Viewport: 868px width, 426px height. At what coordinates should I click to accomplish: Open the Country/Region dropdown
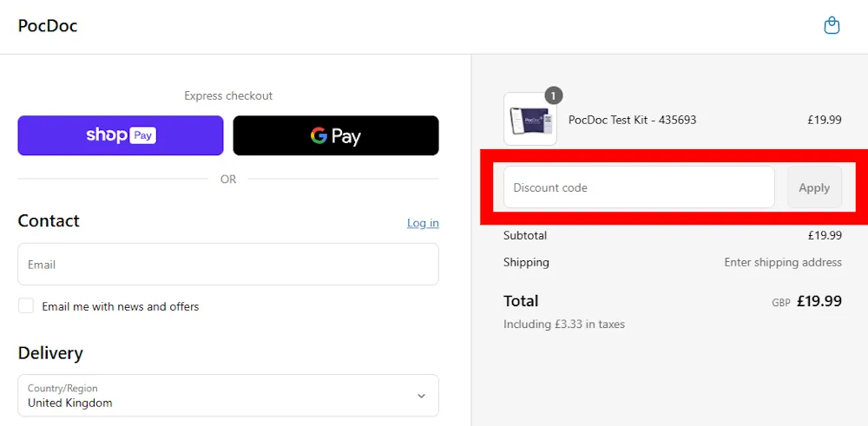228,396
